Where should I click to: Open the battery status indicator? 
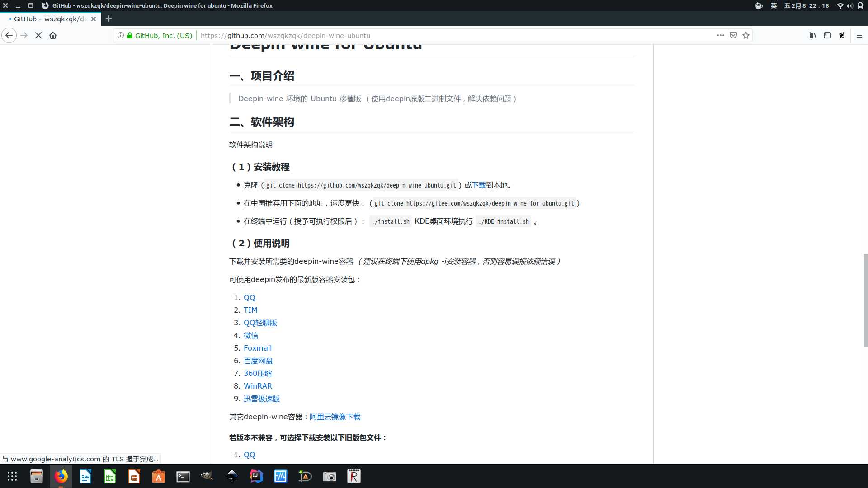860,5
